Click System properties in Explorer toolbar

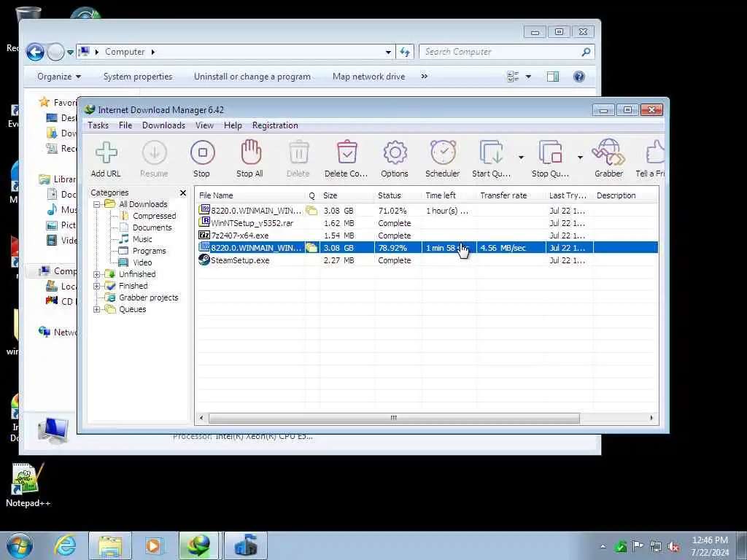click(138, 77)
